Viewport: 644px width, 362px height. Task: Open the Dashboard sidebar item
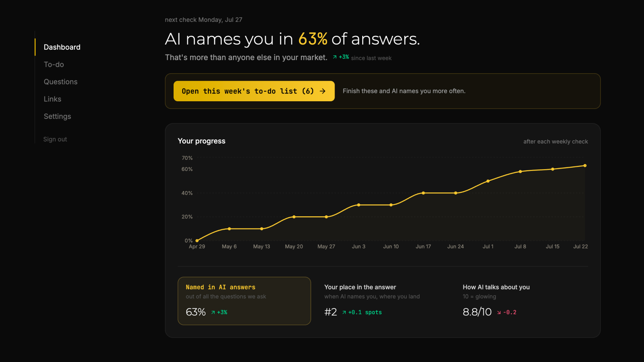[62, 47]
